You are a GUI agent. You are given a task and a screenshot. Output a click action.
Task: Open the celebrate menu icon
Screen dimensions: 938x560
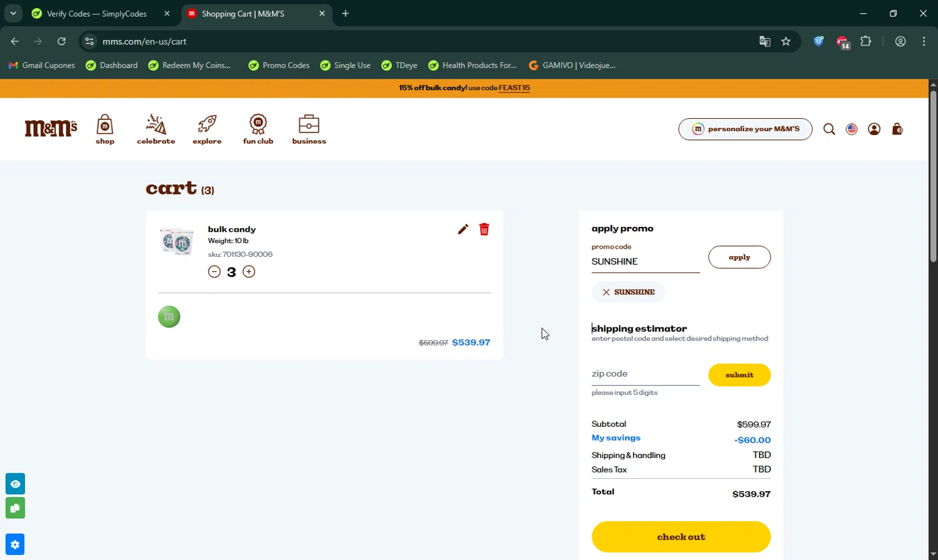coord(156,129)
